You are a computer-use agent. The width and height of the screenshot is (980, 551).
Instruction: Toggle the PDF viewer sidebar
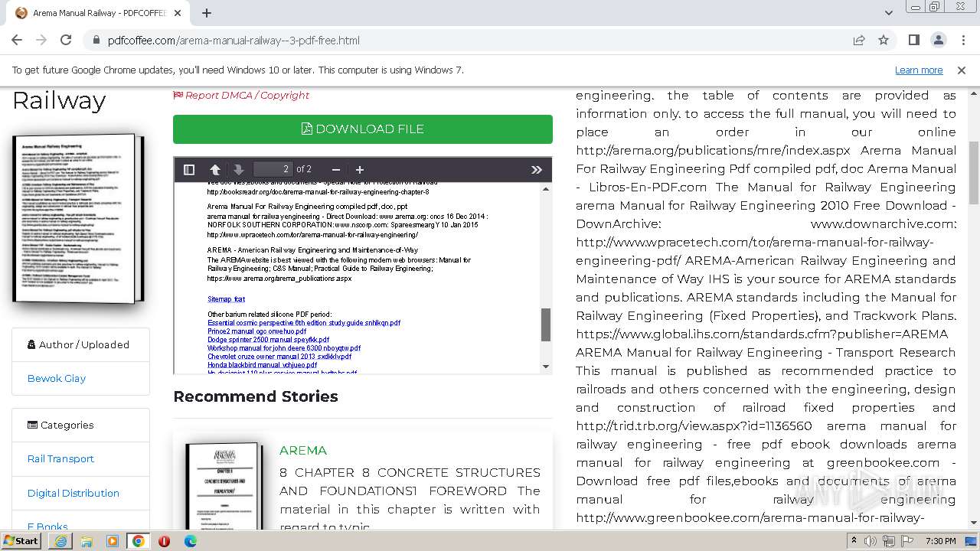point(189,169)
